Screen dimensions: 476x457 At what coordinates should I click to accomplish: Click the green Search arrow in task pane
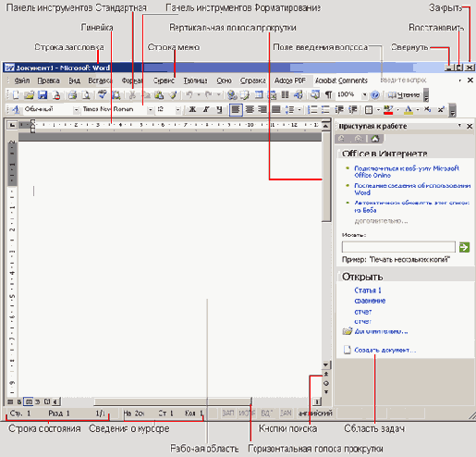[464, 247]
